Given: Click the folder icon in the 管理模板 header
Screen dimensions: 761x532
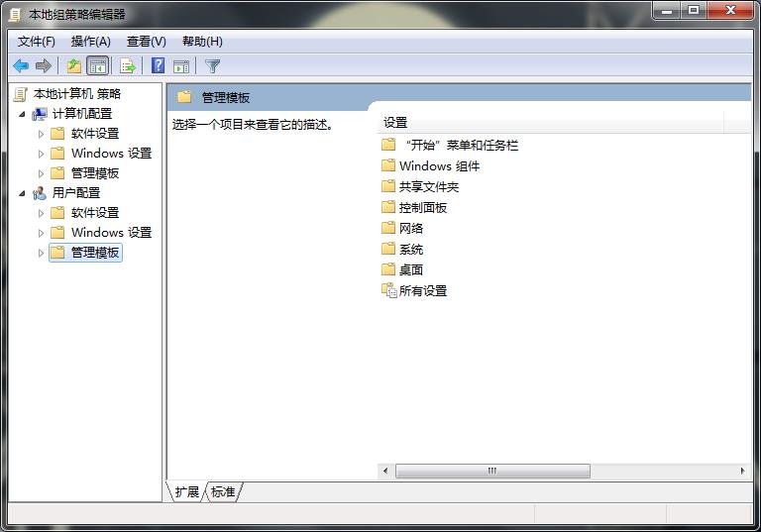Looking at the screenshot, I should coord(184,97).
